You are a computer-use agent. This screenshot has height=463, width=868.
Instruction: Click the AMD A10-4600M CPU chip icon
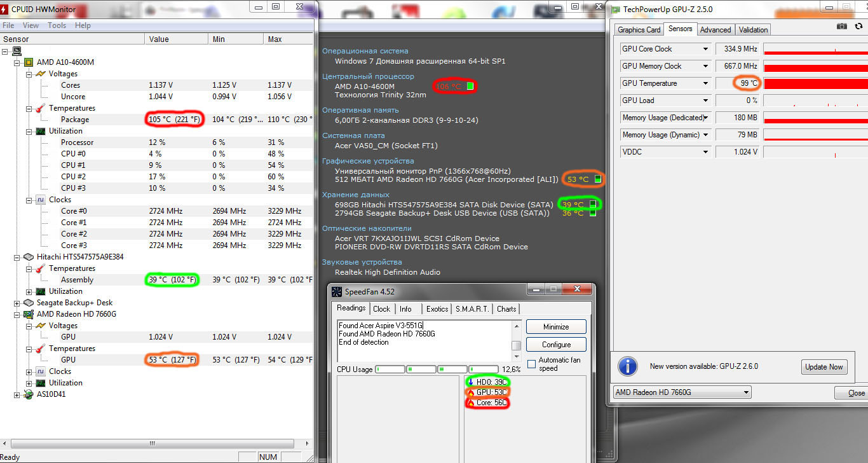pyautogui.click(x=29, y=62)
